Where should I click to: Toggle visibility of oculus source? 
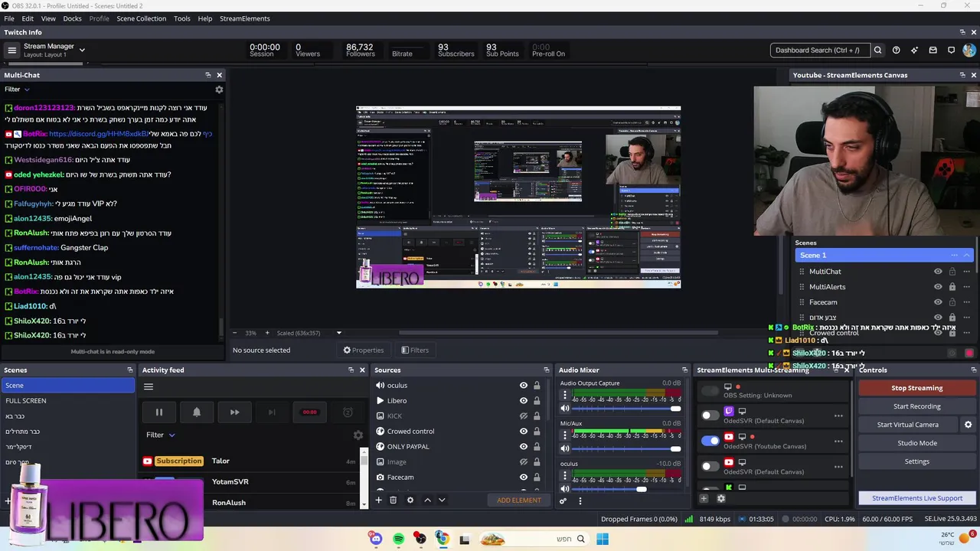tap(524, 386)
